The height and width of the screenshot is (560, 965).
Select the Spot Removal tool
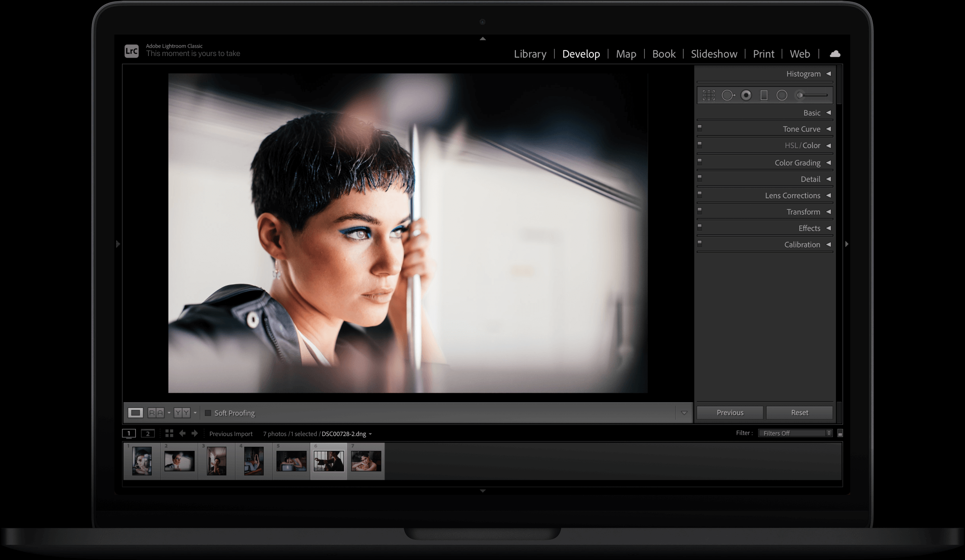coord(728,95)
